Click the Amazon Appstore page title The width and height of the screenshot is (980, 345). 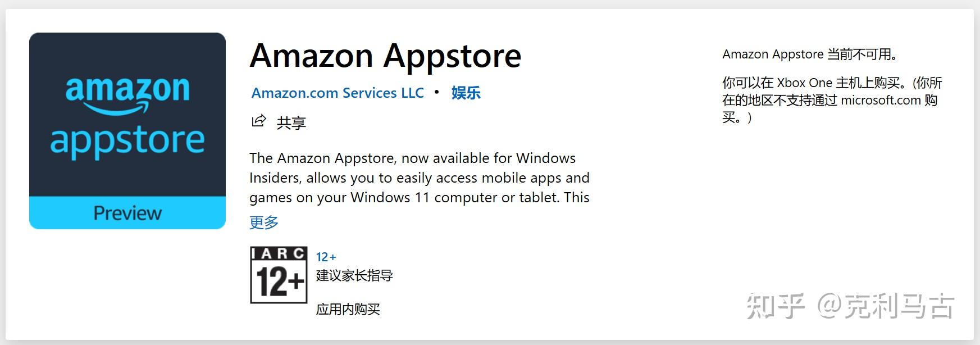385,56
